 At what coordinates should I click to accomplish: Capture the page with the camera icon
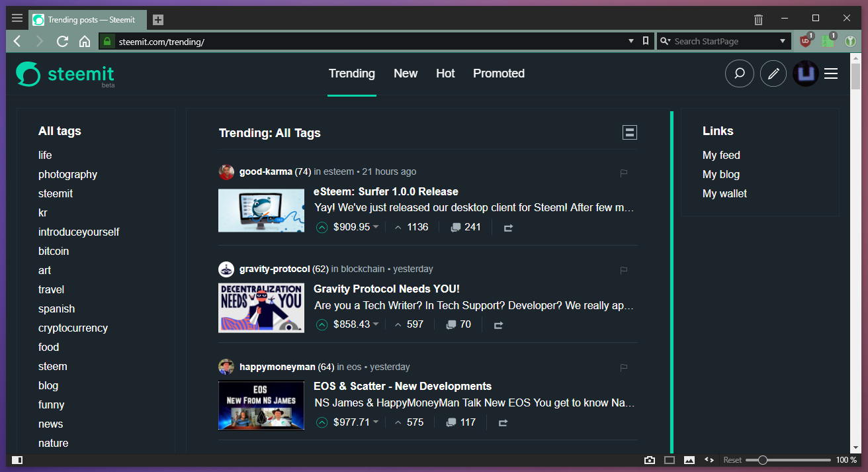pyautogui.click(x=650, y=460)
